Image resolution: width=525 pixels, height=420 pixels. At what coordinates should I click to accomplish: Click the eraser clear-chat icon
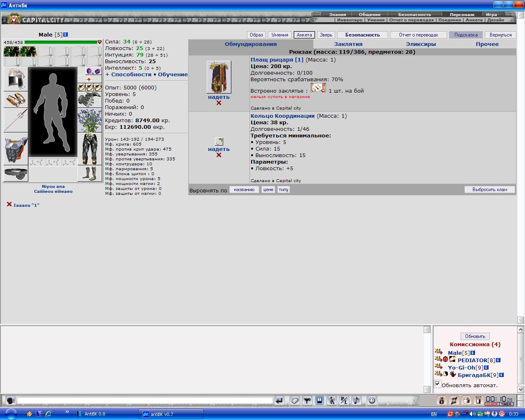coord(295,401)
